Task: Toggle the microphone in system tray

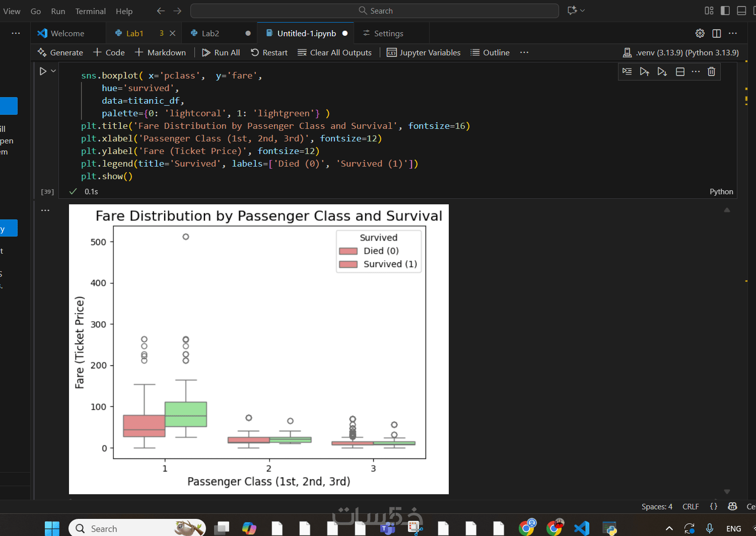Action: tap(709, 528)
